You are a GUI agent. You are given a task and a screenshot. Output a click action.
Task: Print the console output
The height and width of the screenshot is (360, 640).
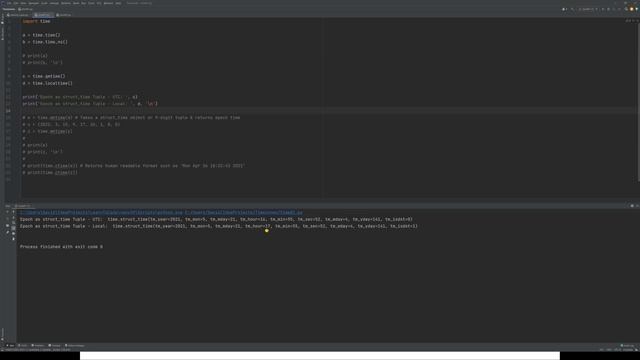(13, 233)
